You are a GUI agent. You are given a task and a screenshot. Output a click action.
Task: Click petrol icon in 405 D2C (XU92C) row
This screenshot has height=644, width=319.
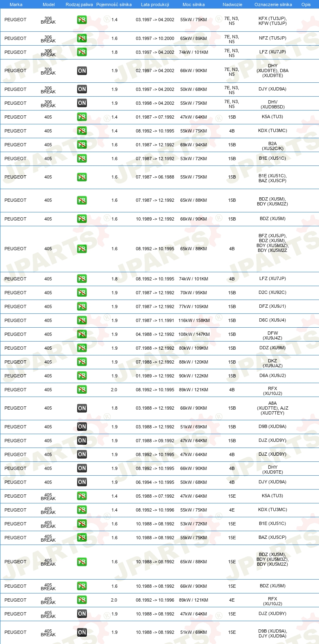82,293
